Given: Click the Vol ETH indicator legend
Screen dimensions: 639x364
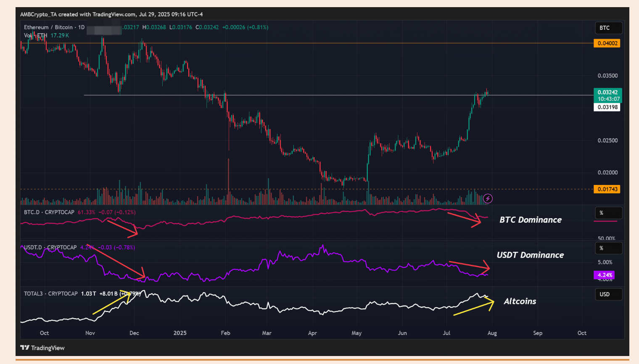Looking at the screenshot, I should (x=36, y=36).
